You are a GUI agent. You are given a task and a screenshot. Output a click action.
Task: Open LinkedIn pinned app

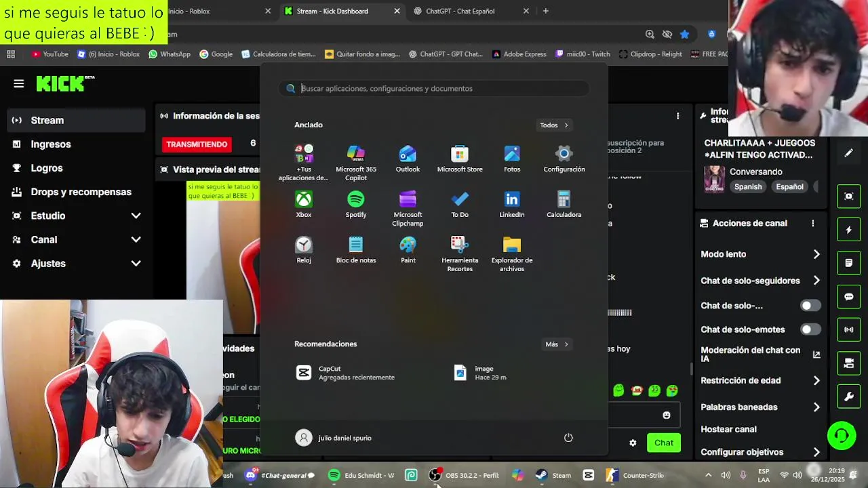[512, 205]
